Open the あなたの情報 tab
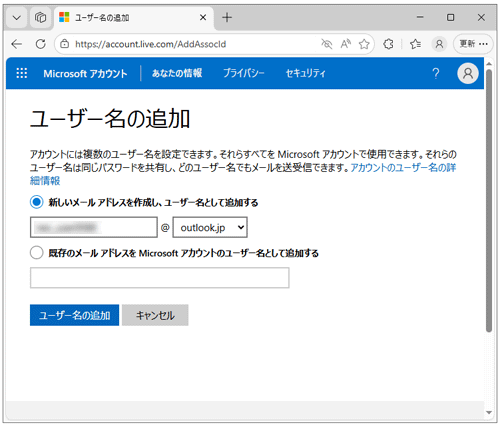The width and height of the screenshot is (500, 427). [x=177, y=73]
